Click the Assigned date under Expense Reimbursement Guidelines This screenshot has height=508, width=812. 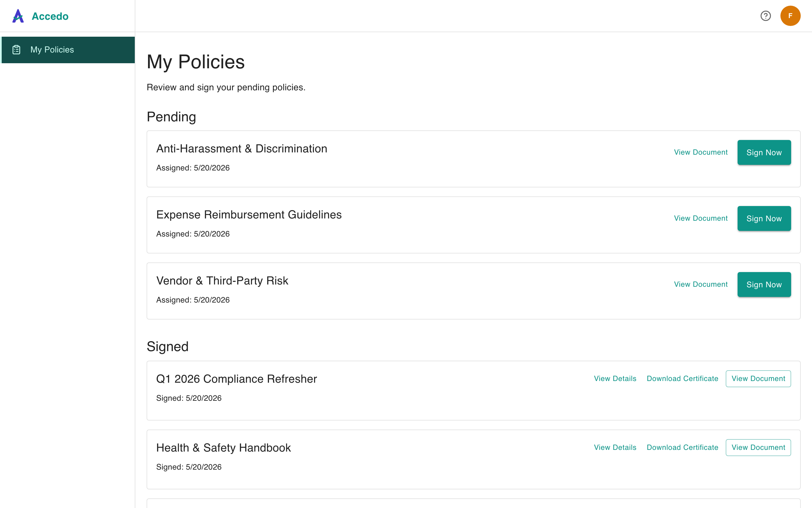pos(193,234)
